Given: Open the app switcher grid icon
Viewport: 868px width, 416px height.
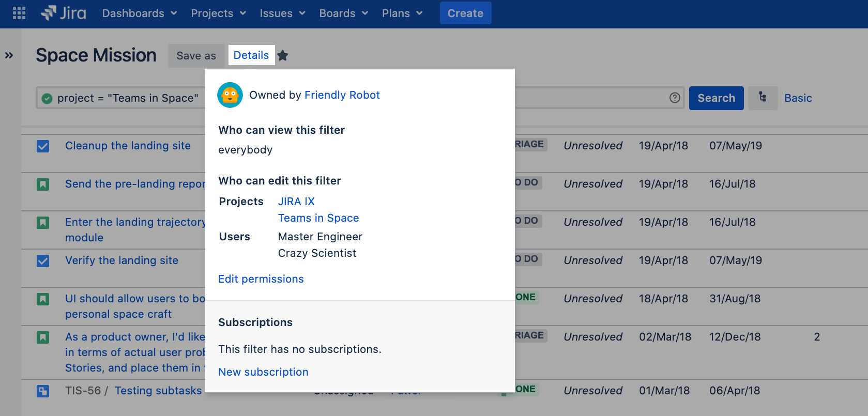Looking at the screenshot, I should [x=19, y=13].
